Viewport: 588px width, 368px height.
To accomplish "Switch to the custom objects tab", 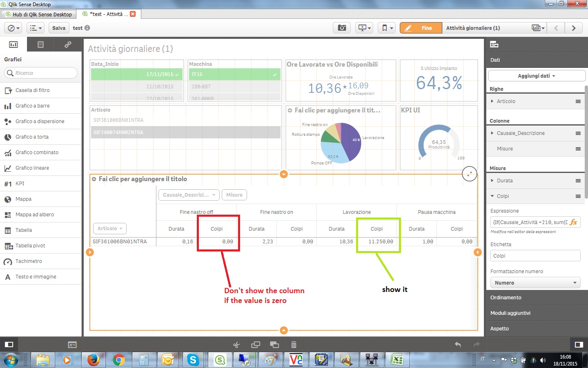I will [40, 45].
